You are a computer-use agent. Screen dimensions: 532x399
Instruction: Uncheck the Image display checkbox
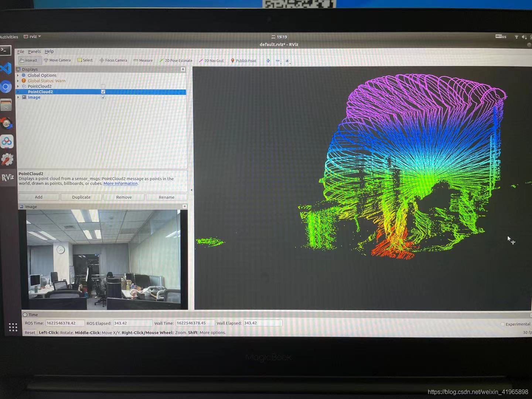tap(103, 97)
